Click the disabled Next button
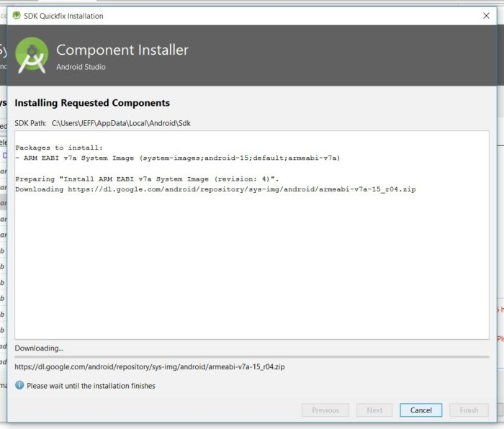Image resolution: width=504 pixels, height=429 pixels. [x=374, y=410]
